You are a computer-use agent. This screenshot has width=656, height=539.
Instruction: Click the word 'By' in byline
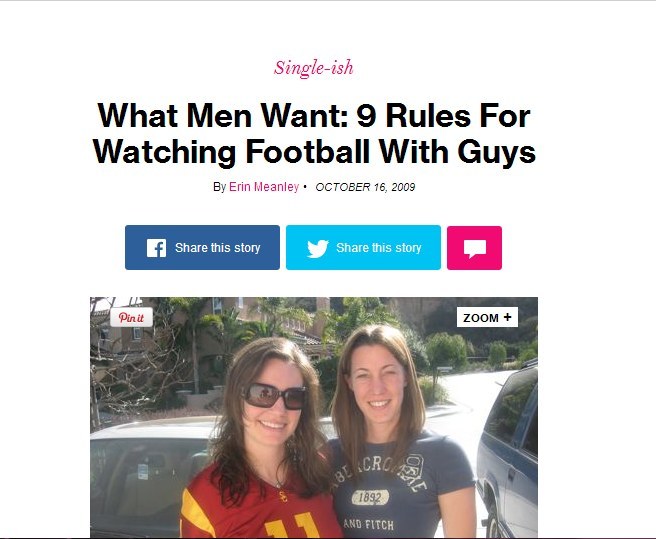219,187
